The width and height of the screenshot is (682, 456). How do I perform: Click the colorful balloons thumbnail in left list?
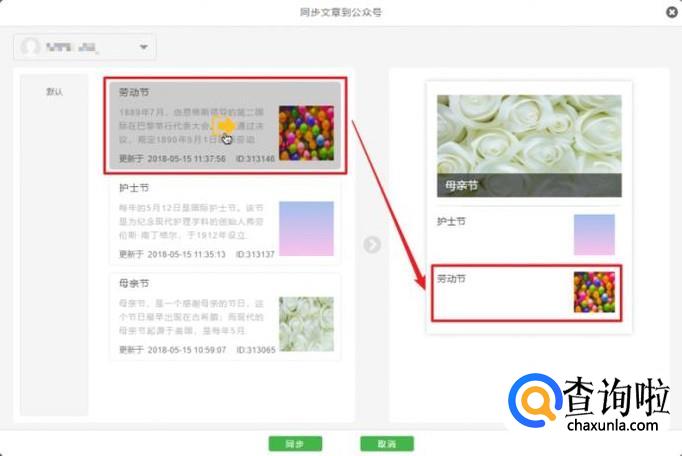[306, 133]
